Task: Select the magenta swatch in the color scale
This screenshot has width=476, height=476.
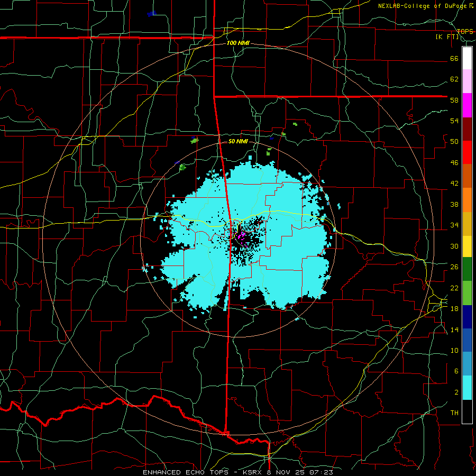Action: click(x=467, y=105)
